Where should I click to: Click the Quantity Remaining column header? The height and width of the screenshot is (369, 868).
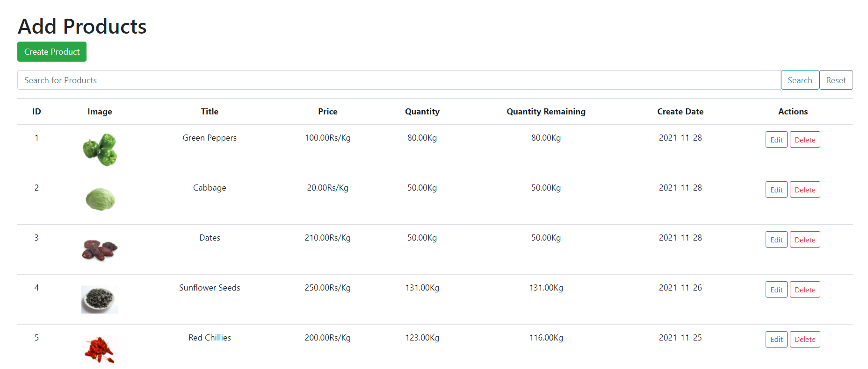(546, 112)
